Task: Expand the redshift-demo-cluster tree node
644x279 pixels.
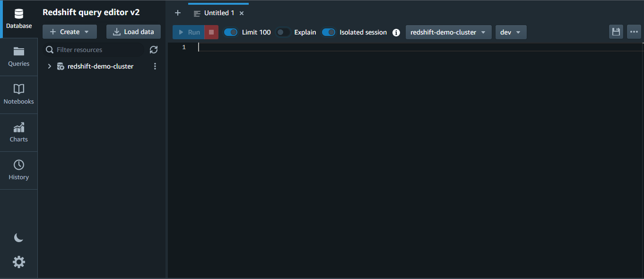Action: click(x=49, y=66)
